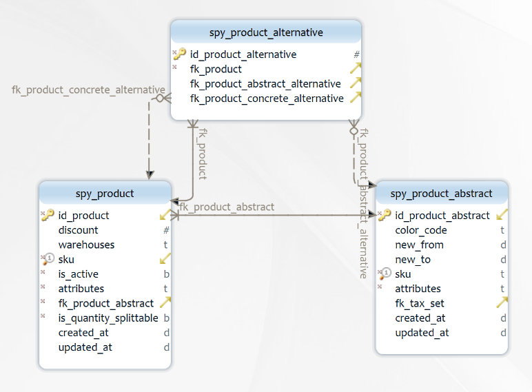Image resolution: width=532 pixels, height=392 pixels.
Task: Select the spy_product_abstract table header
Action: pyautogui.click(x=442, y=194)
